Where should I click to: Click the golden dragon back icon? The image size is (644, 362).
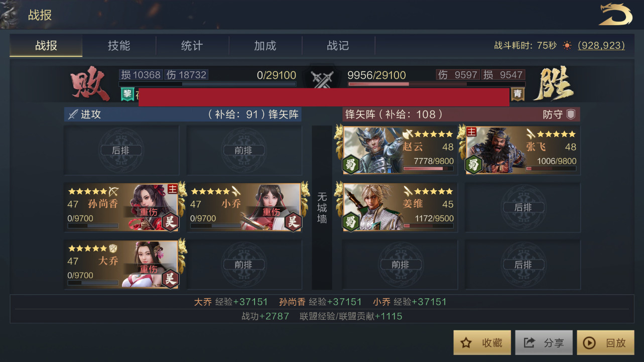point(615,14)
